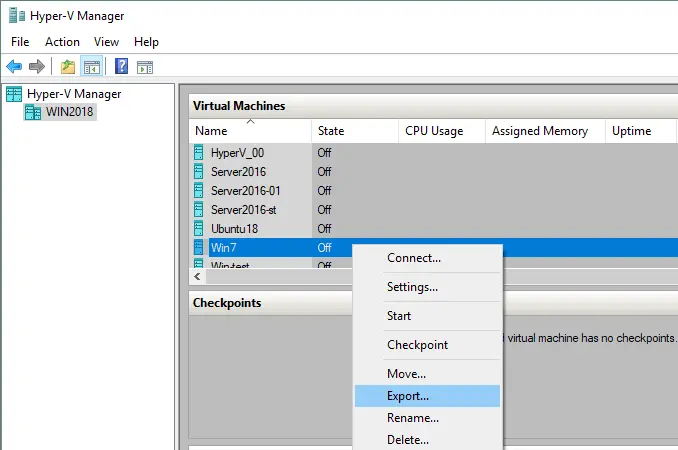Select Hyper-V Manager root in tree
678x450 pixels.
[74, 94]
